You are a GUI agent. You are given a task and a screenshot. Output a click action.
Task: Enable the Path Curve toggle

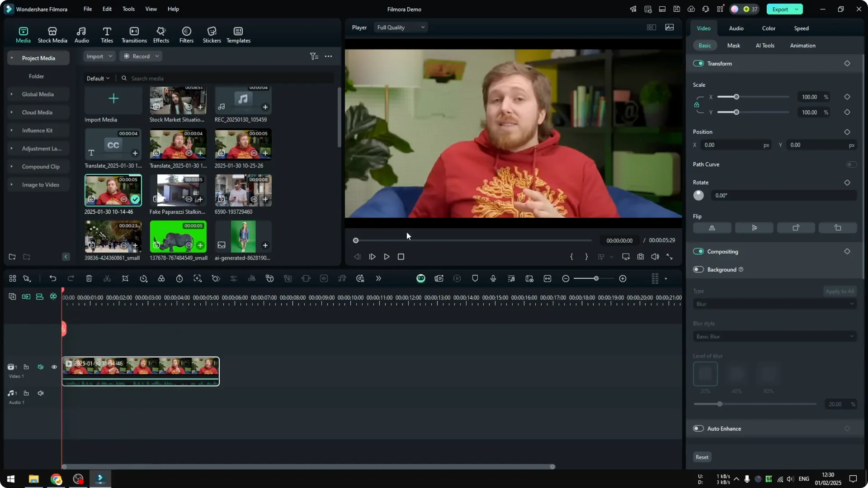[851, 164]
